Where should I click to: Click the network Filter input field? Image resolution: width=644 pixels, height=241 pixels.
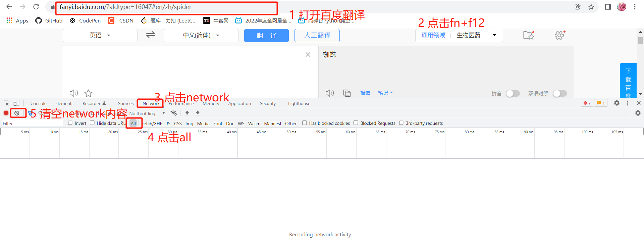(x=32, y=123)
